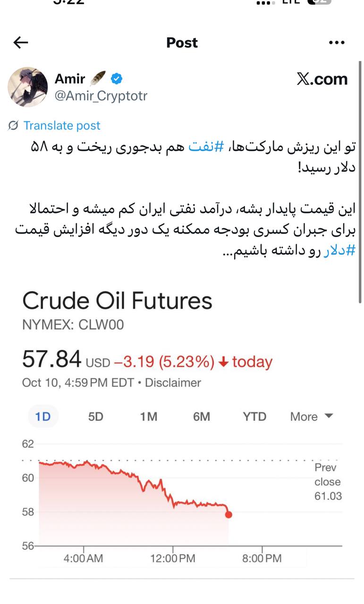Viewport: 364px width, 604px height.
Task: Tap the back arrow icon
Action: 21,43
